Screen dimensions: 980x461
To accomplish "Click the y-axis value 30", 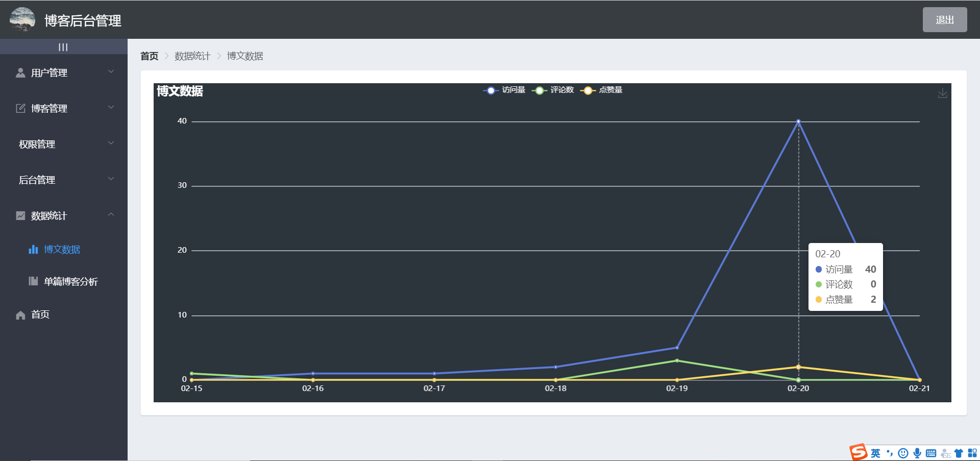I will [182, 185].
